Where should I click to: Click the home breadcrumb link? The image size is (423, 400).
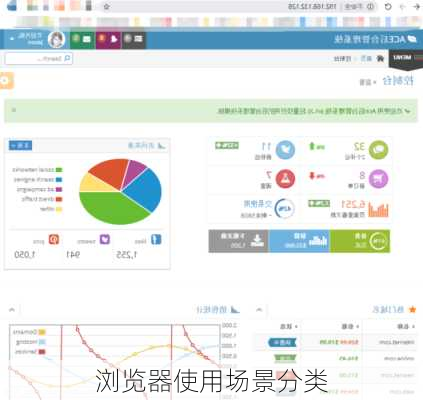pos(366,59)
